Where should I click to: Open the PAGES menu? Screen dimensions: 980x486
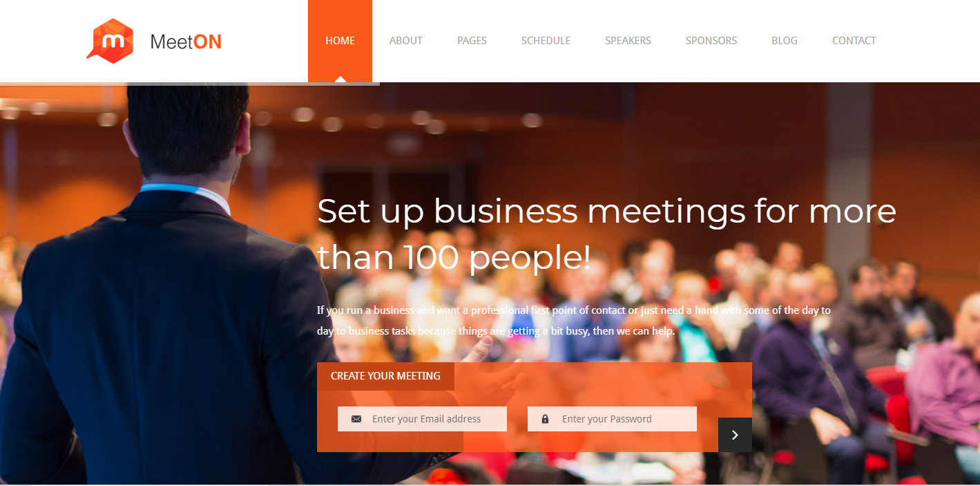coord(472,41)
